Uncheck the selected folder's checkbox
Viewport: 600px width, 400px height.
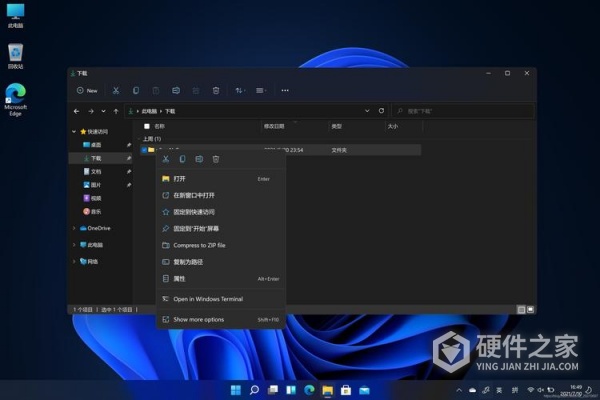click(143, 149)
